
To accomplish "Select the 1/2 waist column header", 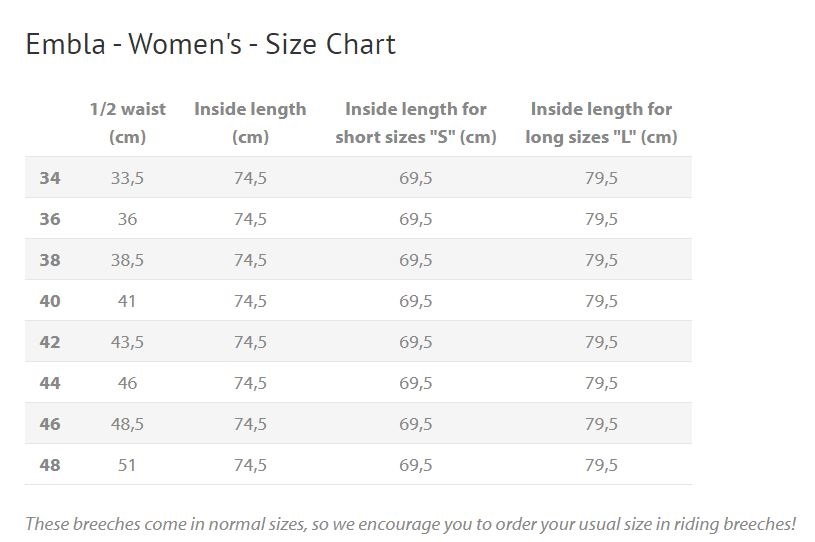I will [127, 122].
